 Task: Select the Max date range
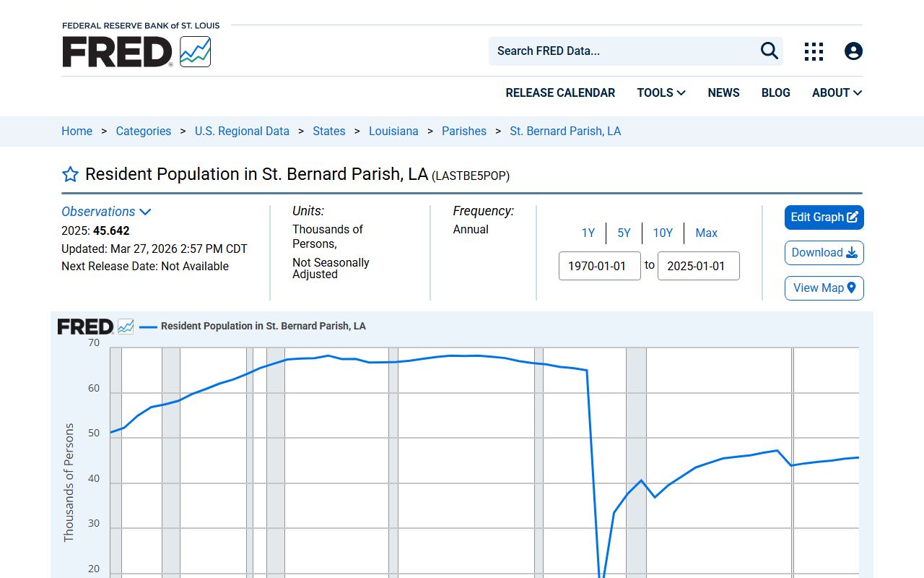pyautogui.click(x=706, y=233)
